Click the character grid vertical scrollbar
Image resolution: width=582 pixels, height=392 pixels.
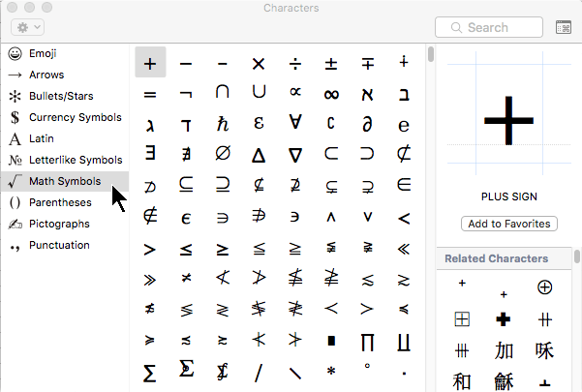pyautogui.click(x=431, y=55)
